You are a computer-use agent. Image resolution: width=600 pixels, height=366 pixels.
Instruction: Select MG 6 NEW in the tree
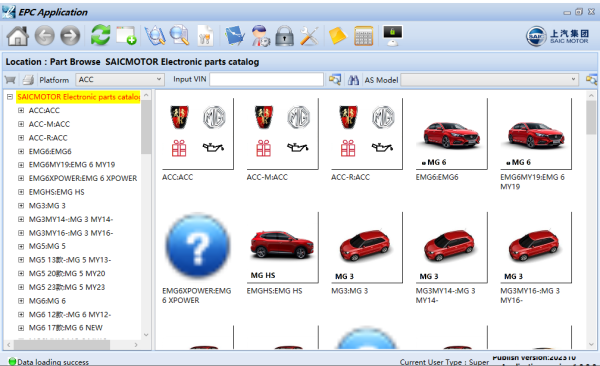pyautogui.click(x=65, y=328)
